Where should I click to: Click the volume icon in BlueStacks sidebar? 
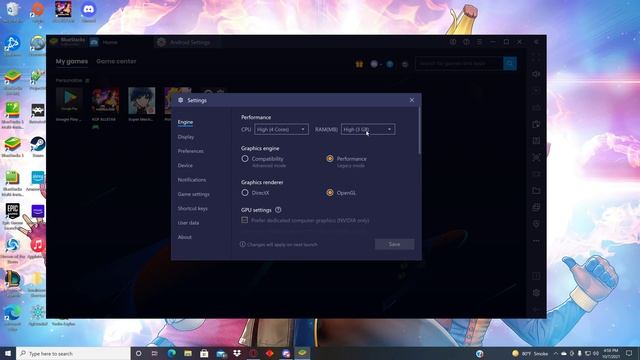(536, 74)
